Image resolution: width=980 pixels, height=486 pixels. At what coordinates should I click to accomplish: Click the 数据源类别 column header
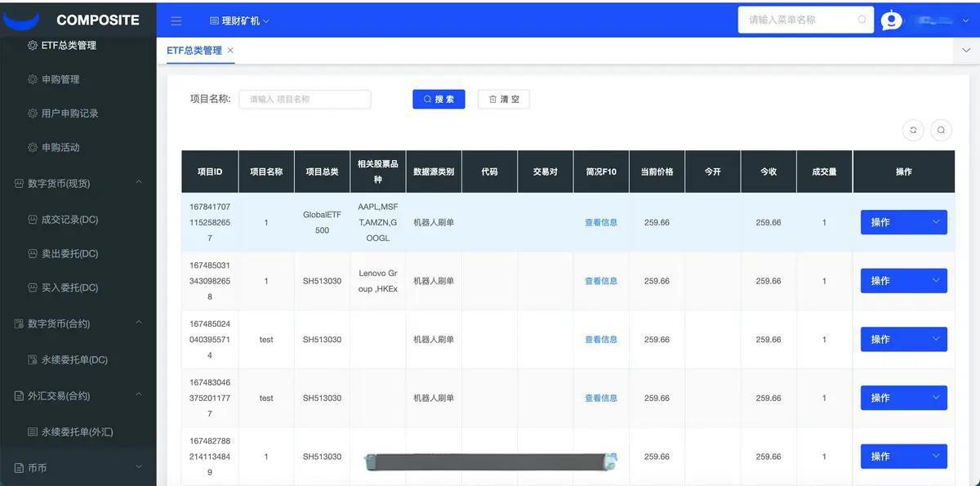pos(434,172)
